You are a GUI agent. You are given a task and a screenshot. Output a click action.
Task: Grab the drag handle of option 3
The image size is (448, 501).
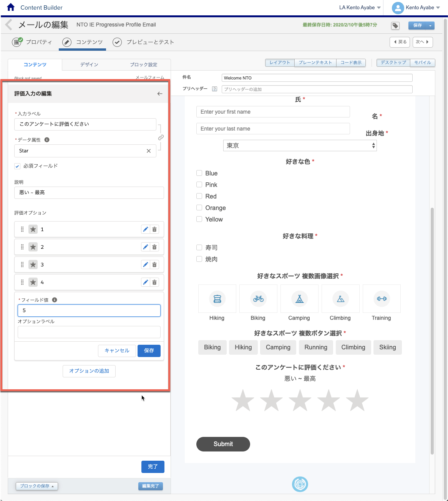point(22,265)
